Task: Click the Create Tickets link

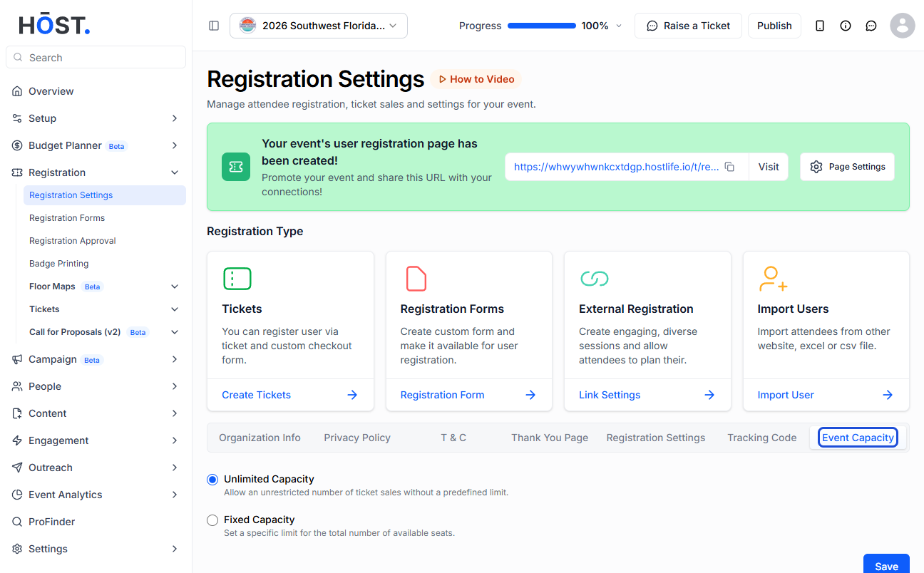Action: coord(257,395)
